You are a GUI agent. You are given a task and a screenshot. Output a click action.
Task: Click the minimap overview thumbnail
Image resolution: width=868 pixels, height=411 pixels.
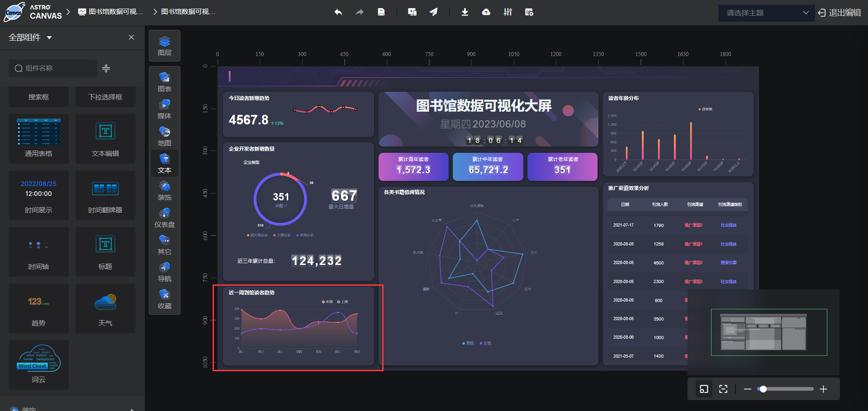[x=764, y=332]
